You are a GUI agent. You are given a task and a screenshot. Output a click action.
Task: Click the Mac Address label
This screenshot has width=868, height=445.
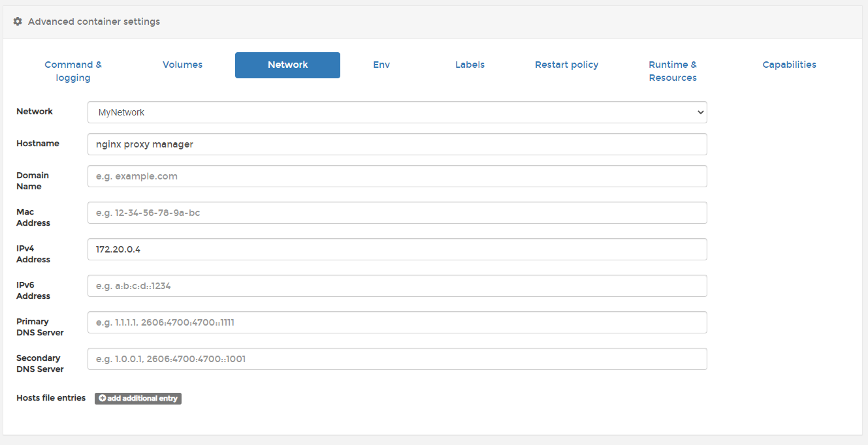tap(33, 217)
